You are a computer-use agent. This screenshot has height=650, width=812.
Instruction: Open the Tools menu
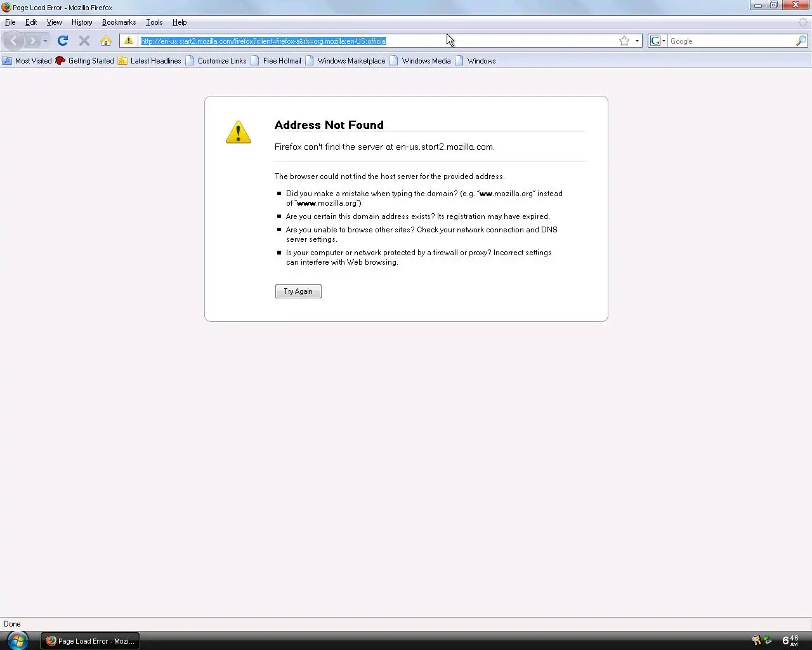(154, 22)
